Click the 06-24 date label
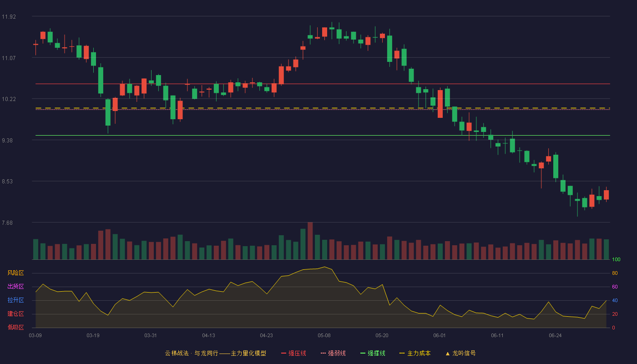This screenshot has width=637, height=364. tap(555, 335)
